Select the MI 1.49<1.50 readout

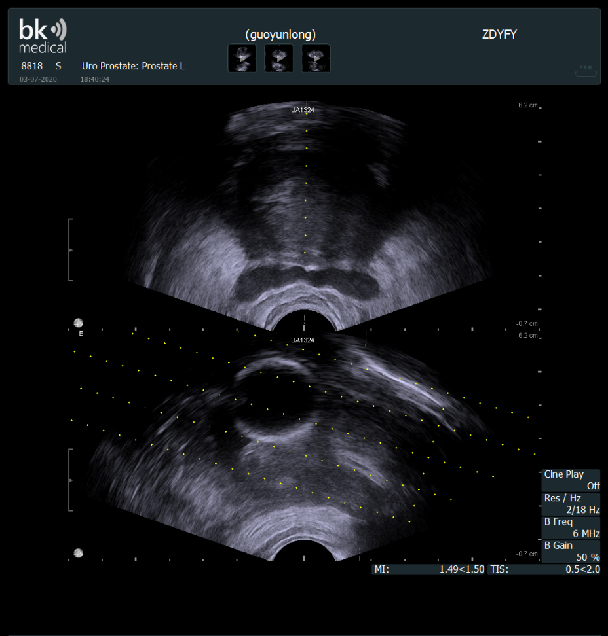(428, 569)
